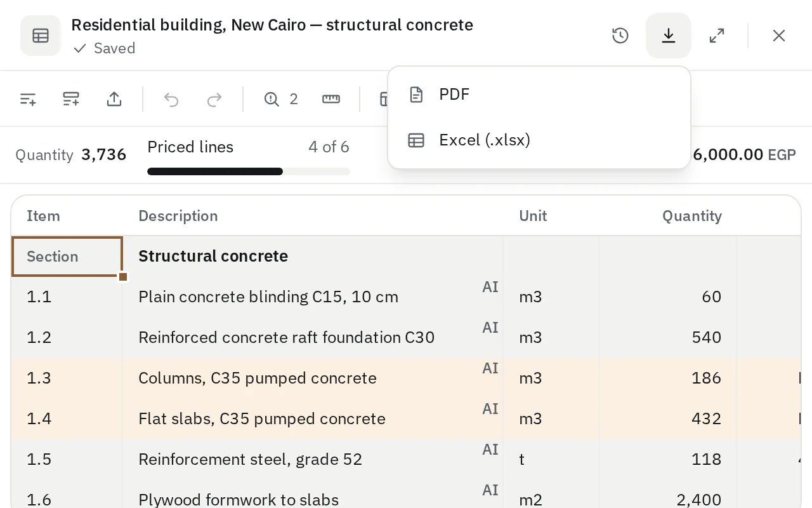
Task: Click the Saved status indicator
Action: pyautogui.click(x=104, y=48)
